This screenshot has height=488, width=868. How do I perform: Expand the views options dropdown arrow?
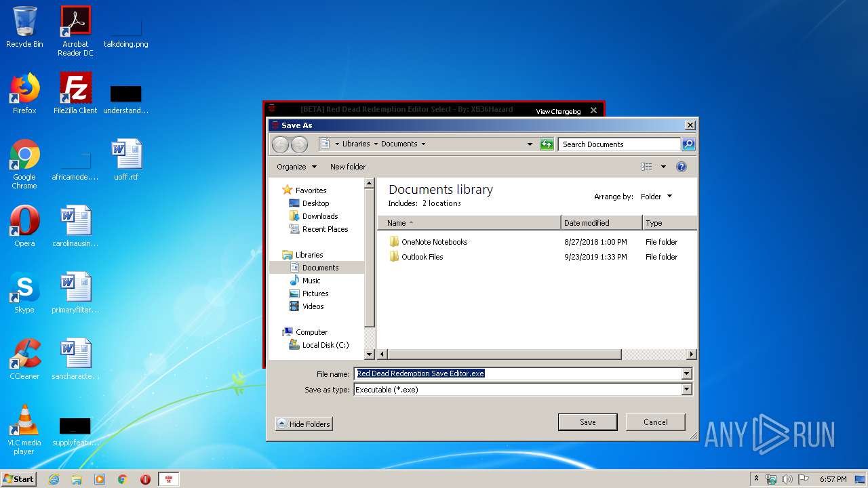tap(663, 167)
